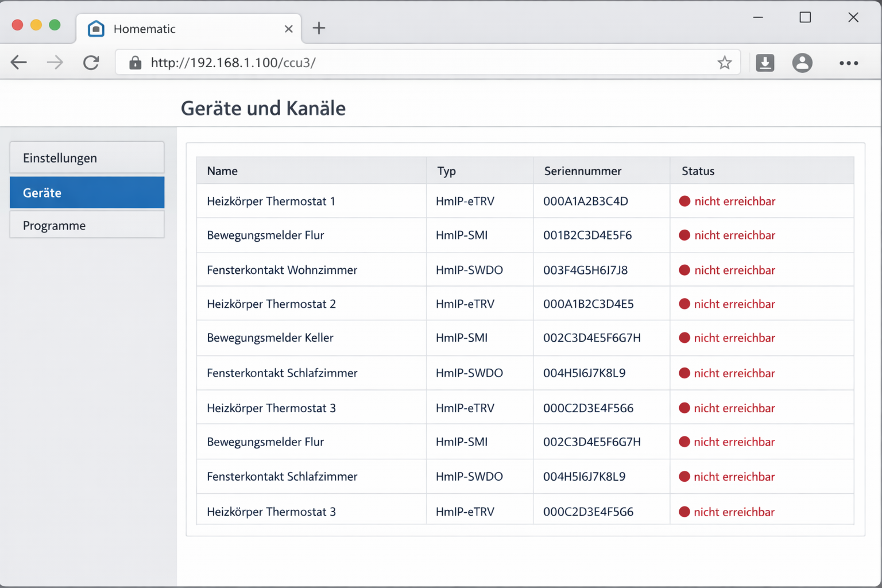Bookmark this page with the star icon
This screenshot has width=882, height=588.
coord(724,63)
